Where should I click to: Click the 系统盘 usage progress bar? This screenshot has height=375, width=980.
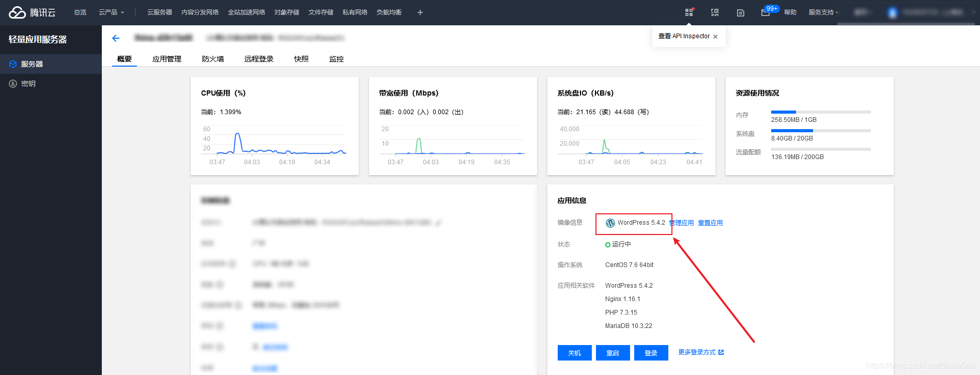[821, 131]
